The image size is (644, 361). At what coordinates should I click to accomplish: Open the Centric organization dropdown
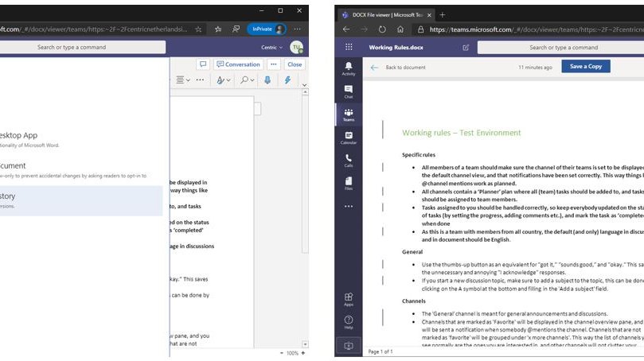[x=271, y=48]
